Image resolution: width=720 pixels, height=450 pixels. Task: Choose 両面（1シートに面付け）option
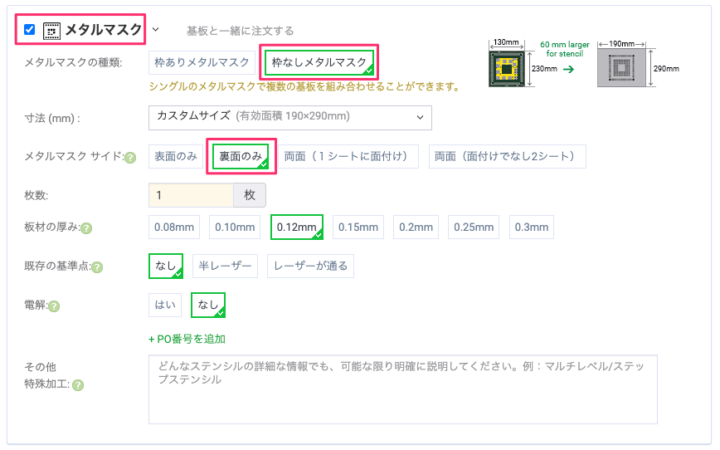coord(349,157)
